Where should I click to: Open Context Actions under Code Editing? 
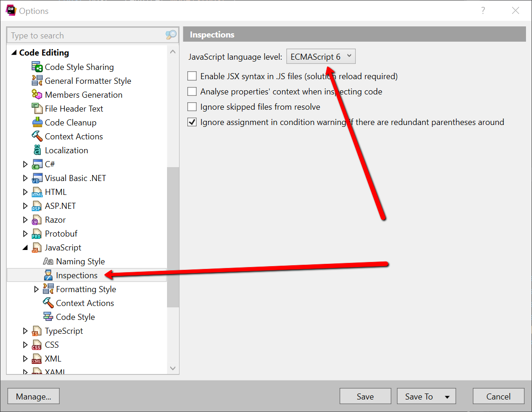click(x=74, y=136)
